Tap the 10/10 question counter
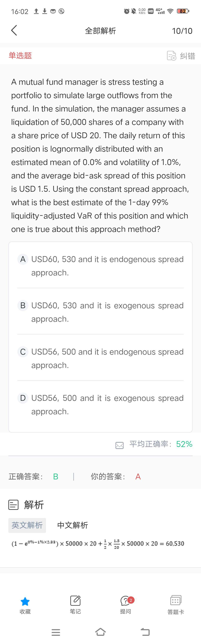The image size is (201, 644). coord(182,31)
